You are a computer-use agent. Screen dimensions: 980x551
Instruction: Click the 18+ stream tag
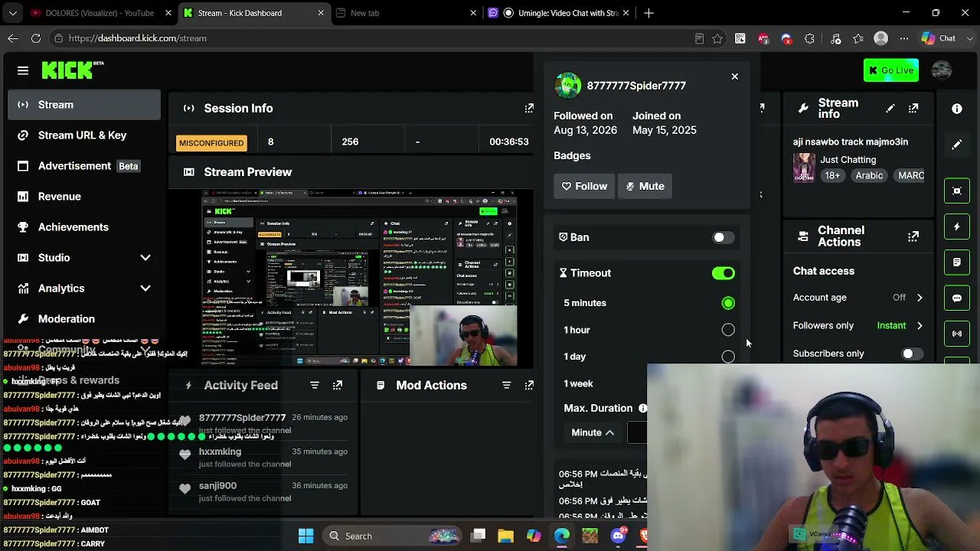(832, 176)
